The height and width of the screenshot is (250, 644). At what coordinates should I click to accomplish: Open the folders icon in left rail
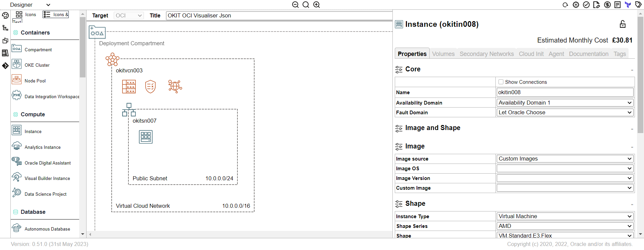click(x=5, y=41)
